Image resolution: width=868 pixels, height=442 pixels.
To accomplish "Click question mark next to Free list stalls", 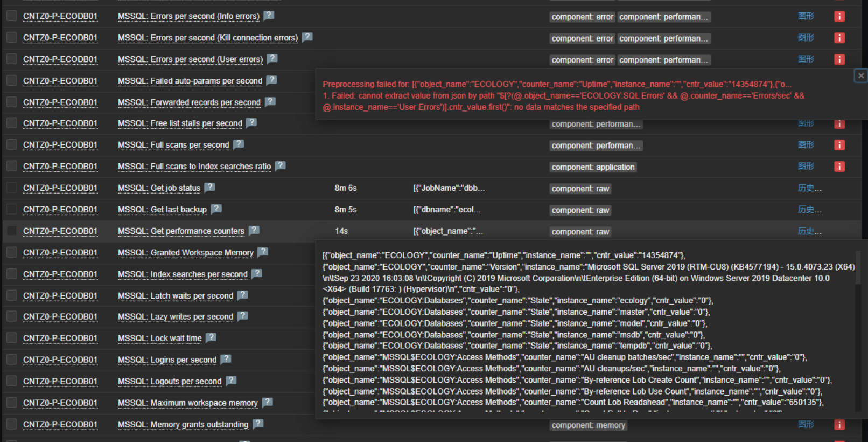I will click(251, 122).
